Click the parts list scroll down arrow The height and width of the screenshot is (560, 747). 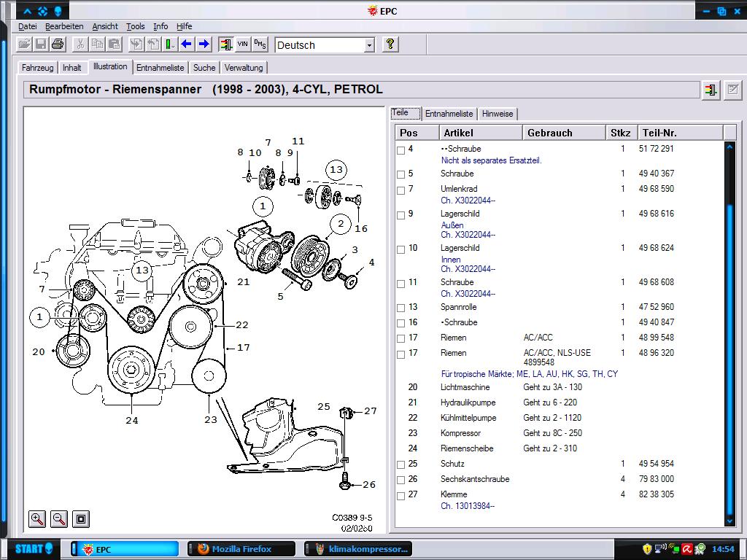(x=729, y=521)
